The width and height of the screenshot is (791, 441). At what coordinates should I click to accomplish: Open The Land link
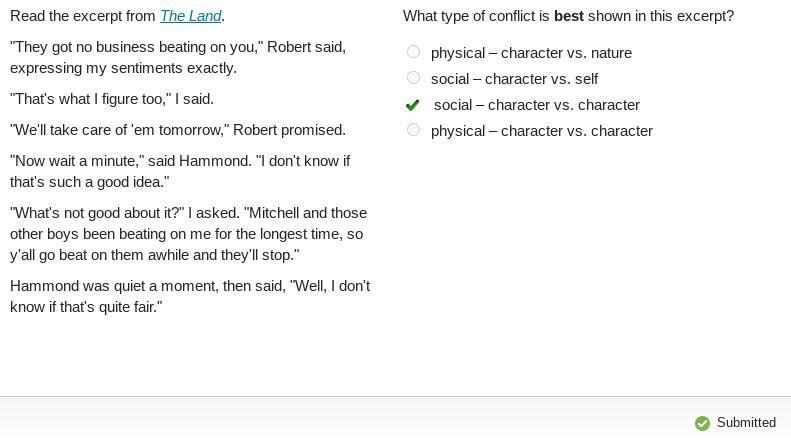click(x=191, y=16)
